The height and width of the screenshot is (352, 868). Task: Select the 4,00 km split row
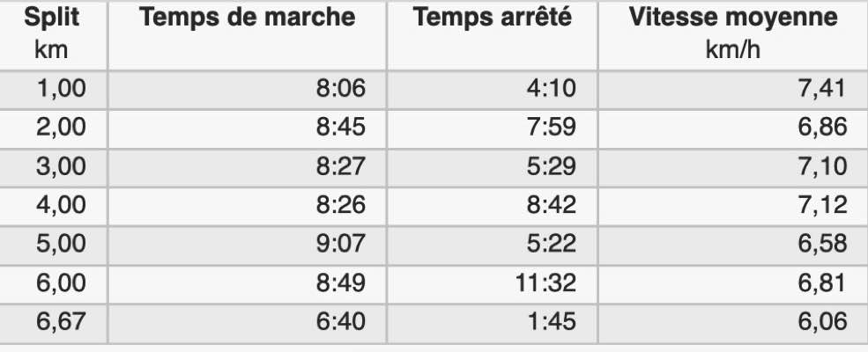tap(434, 206)
